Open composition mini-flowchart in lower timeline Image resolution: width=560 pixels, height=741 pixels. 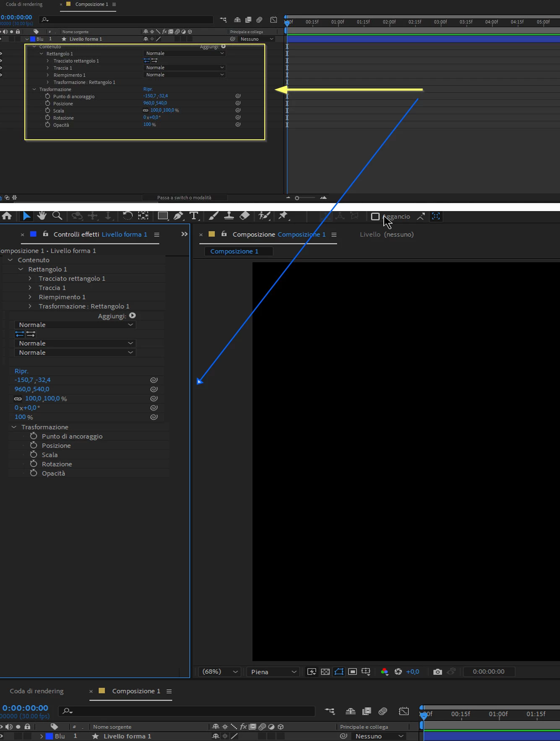[x=330, y=711]
